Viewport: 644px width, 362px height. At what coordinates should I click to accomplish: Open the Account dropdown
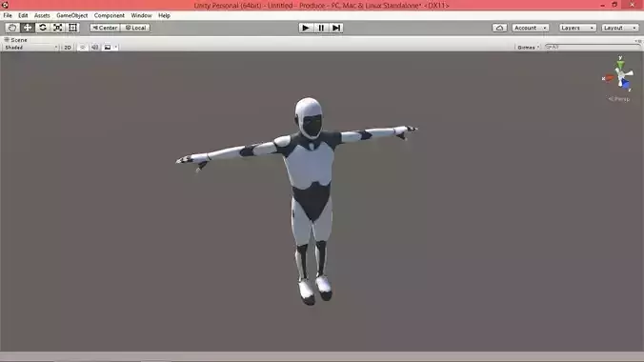(x=531, y=28)
